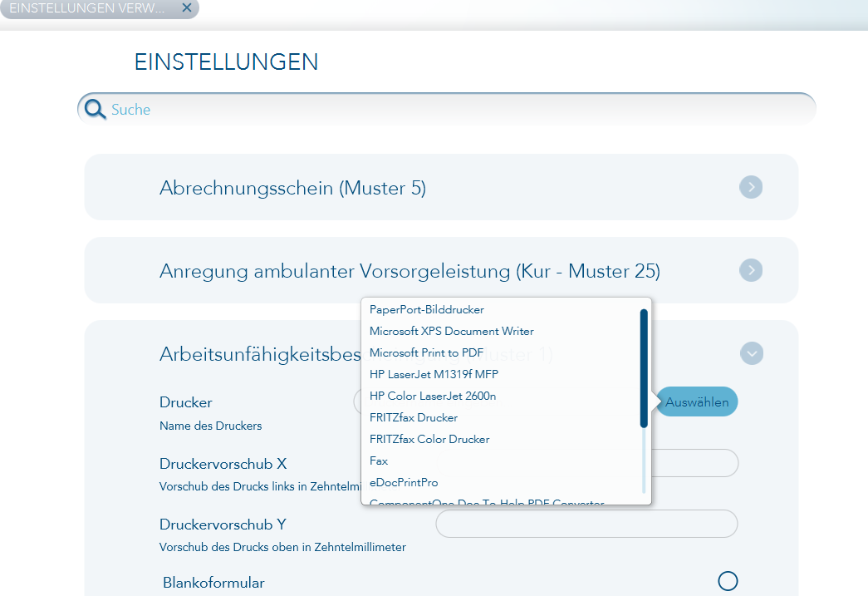Viewport: 868px width, 596px height.
Task: Click the Druckervorschub Y input field
Action: click(586, 524)
